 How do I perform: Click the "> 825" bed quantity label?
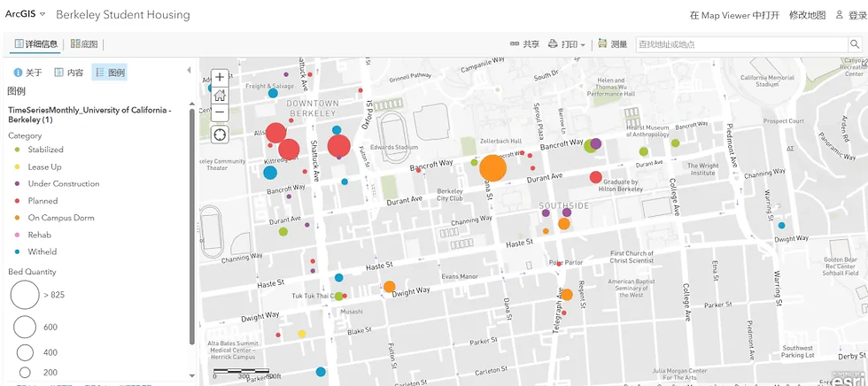54,295
